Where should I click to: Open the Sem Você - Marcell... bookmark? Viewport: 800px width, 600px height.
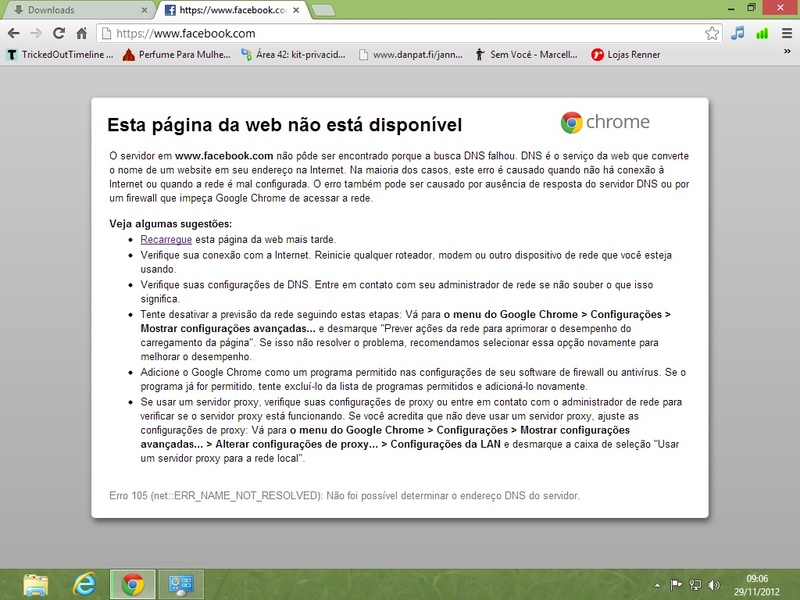click(527, 55)
